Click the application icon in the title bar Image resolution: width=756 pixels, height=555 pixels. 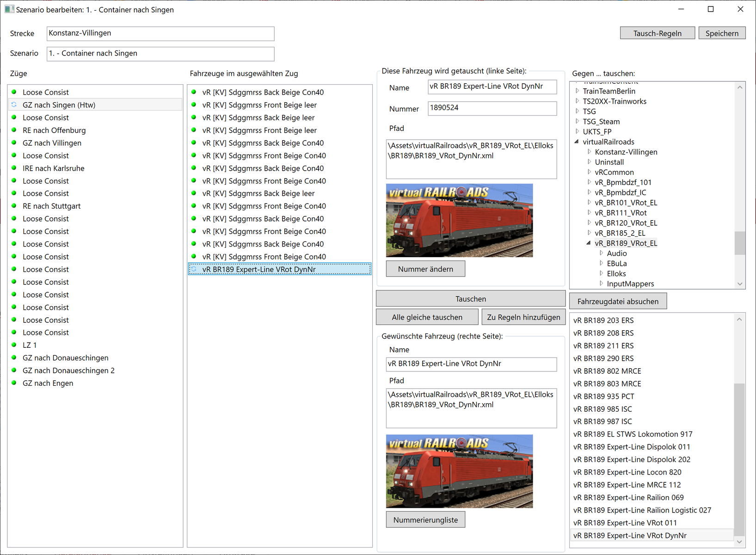(9, 10)
